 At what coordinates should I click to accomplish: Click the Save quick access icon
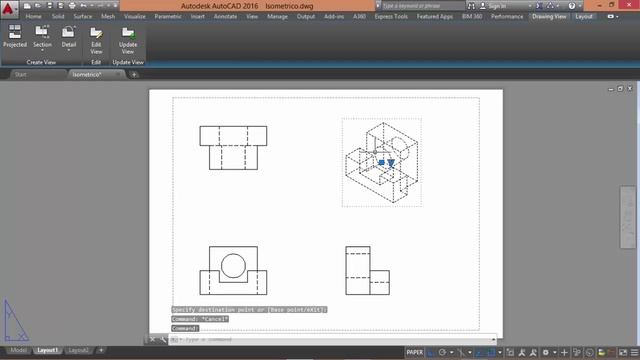pos(49,6)
